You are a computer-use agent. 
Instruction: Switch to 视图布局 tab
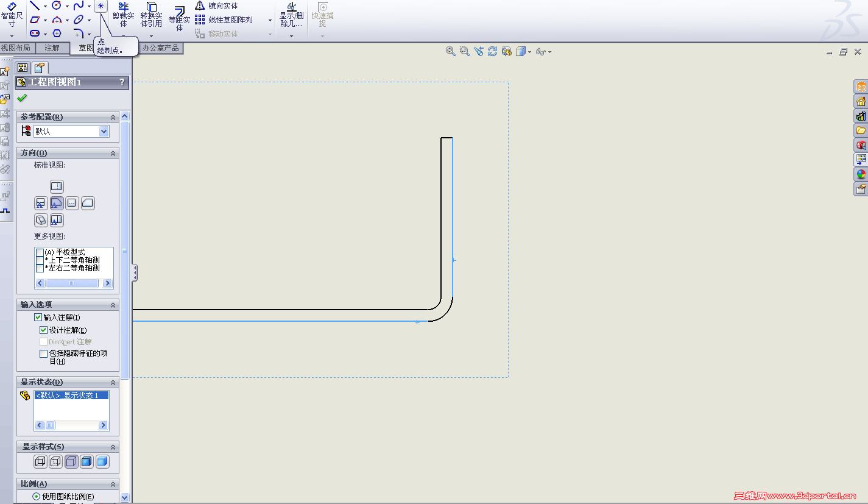tap(16, 48)
